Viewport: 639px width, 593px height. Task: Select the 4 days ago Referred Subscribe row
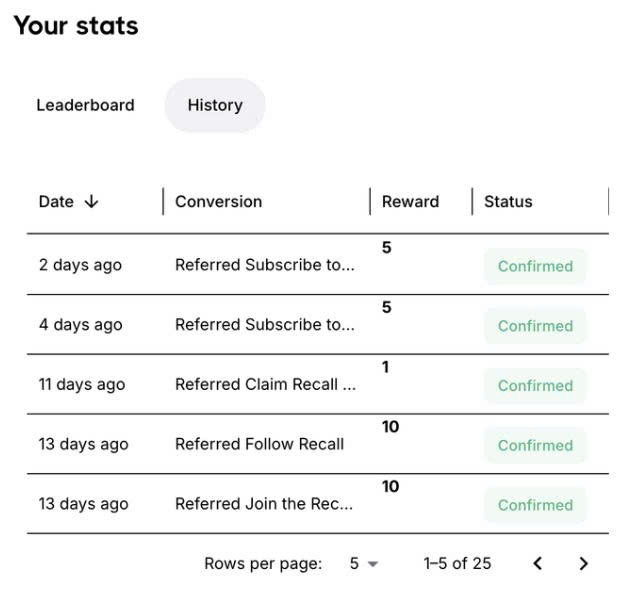pyautogui.click(x=318, y=324)
